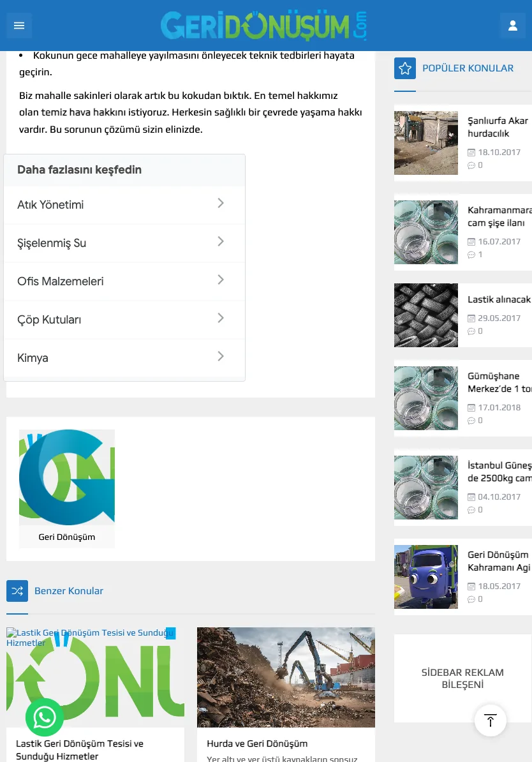Open the Lastik alınacak tire thumbnail
The image size is (532, 762).
click(426, 315)
